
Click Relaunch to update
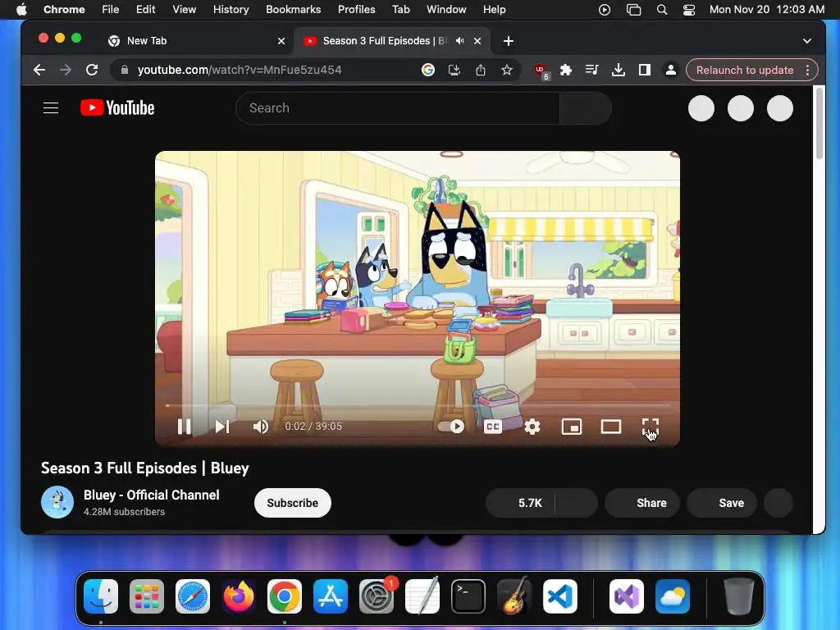pos(745,71)
